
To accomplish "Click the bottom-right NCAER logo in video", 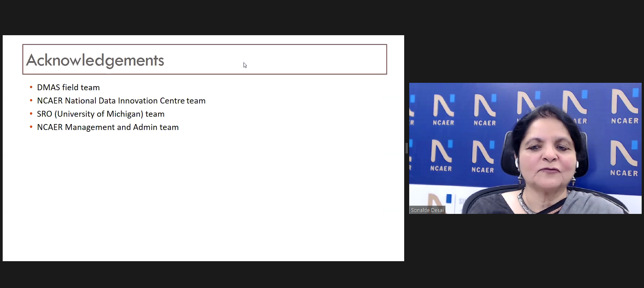I will click(x=624, y=158).
